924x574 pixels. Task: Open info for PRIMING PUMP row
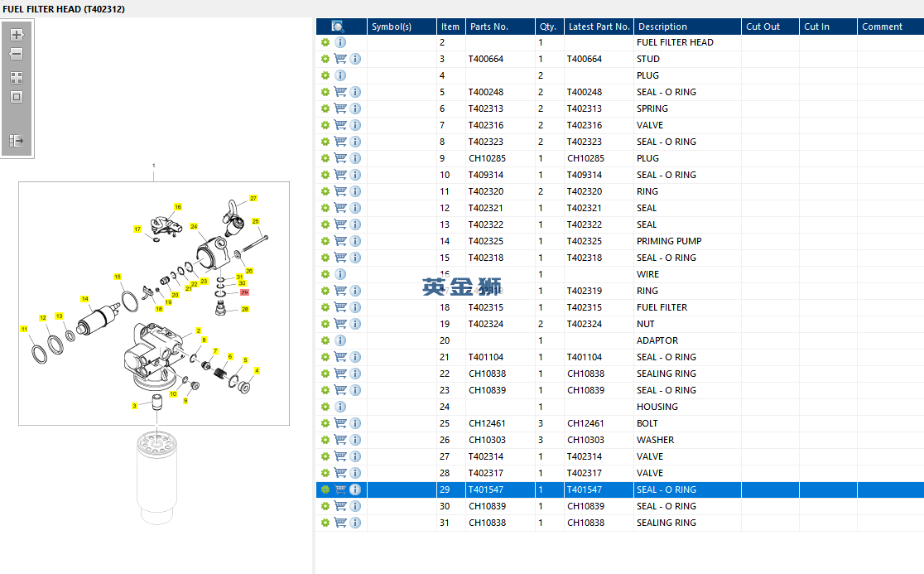(355, 241)
